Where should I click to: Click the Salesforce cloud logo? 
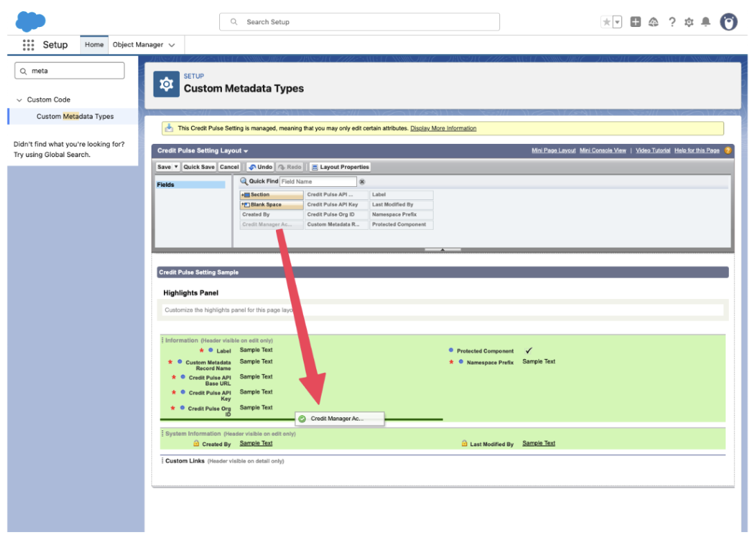click(x=30, y=21)
